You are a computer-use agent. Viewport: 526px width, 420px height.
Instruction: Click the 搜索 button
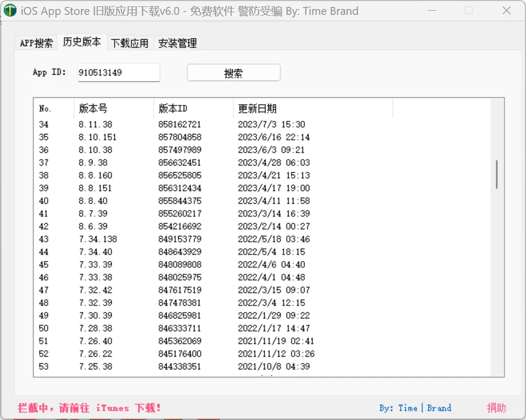(233, 72)
